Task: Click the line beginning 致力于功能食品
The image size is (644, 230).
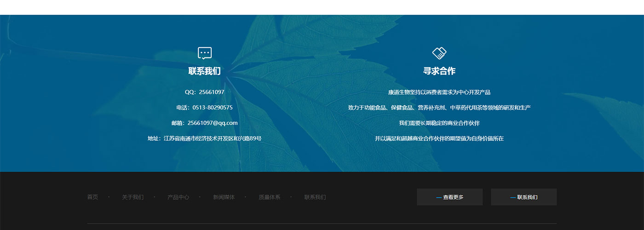Action: 439,108
